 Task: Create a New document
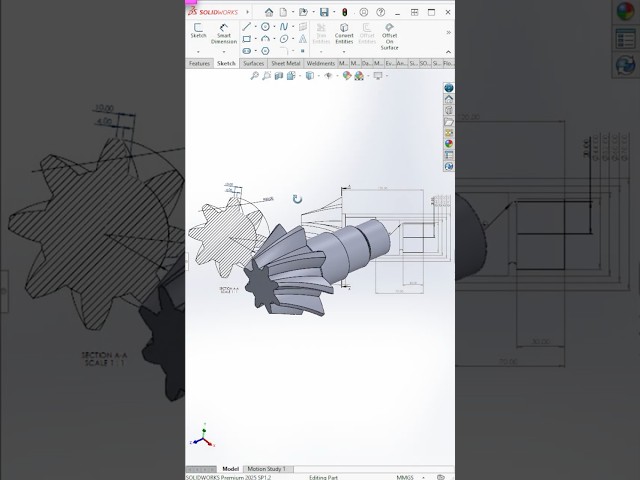pyautogui.click(x=283, y=12)
